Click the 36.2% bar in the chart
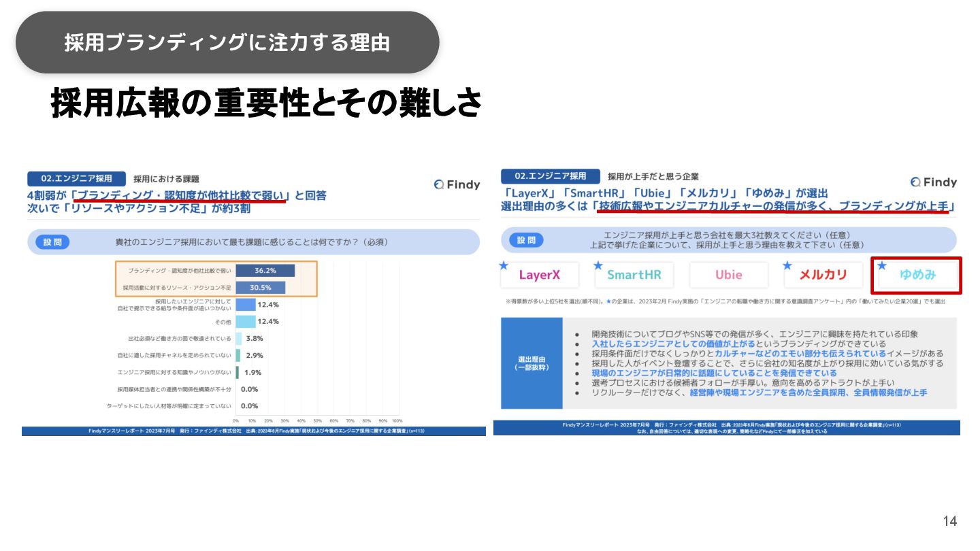Image resolution: width=980 pixels, height=551 pixels. (265, 271)
